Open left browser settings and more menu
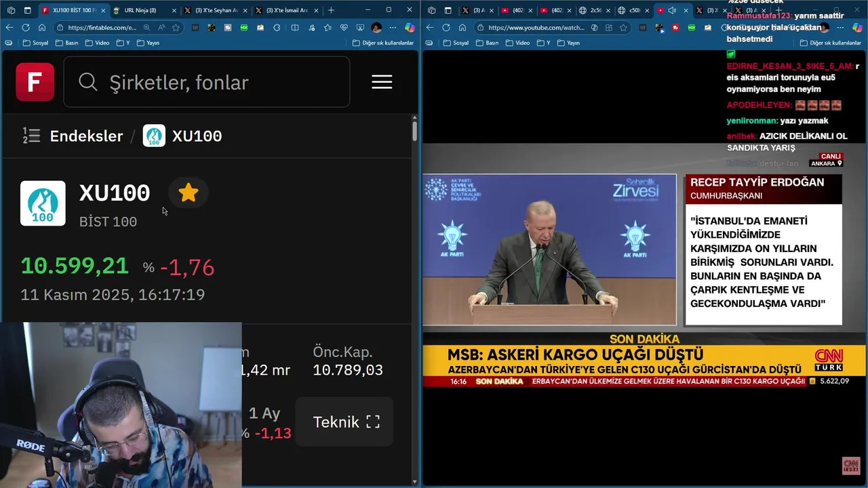 pos(393,28)
